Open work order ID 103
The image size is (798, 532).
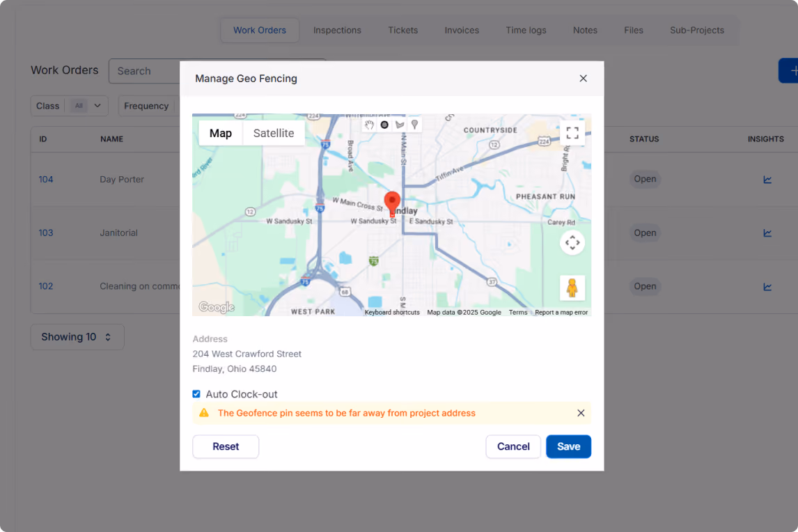[46, 233]
